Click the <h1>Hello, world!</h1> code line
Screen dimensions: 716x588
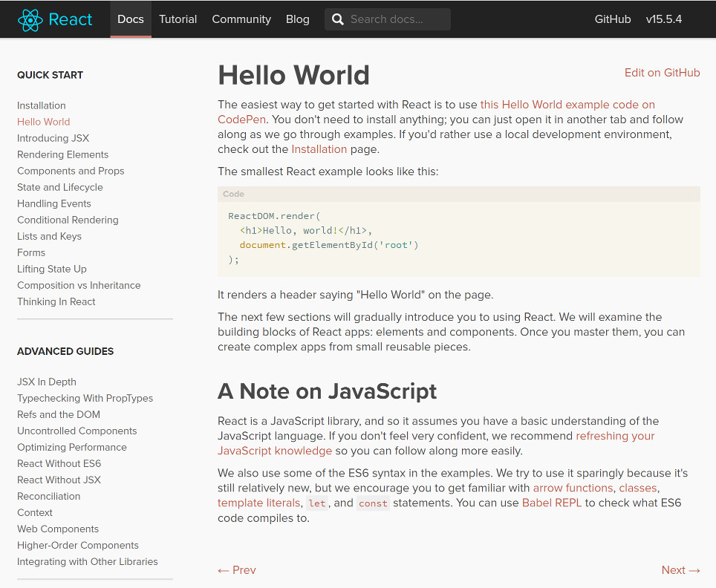point(306,231)
